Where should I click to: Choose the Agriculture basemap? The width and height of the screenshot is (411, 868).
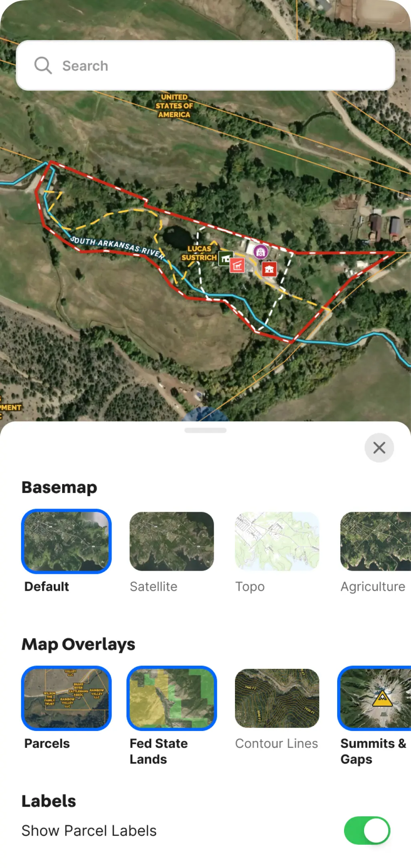376,541
